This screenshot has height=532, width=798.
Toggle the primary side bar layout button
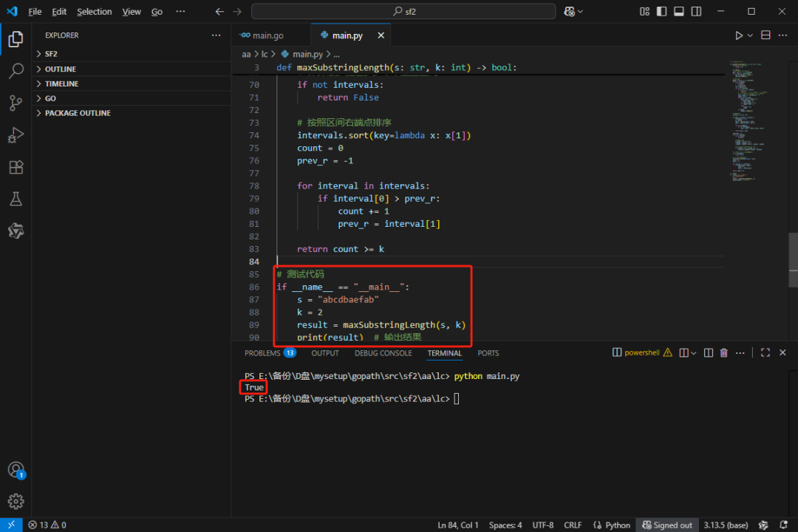coord(662,12)
